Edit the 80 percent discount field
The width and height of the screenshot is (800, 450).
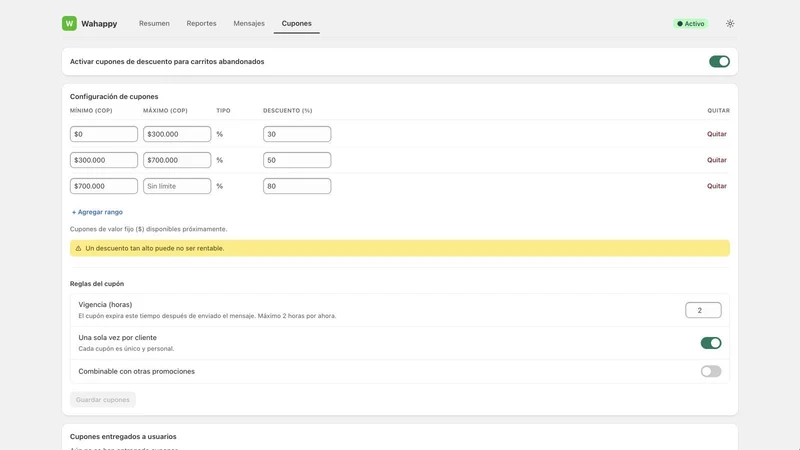click(x=297, y=186)
